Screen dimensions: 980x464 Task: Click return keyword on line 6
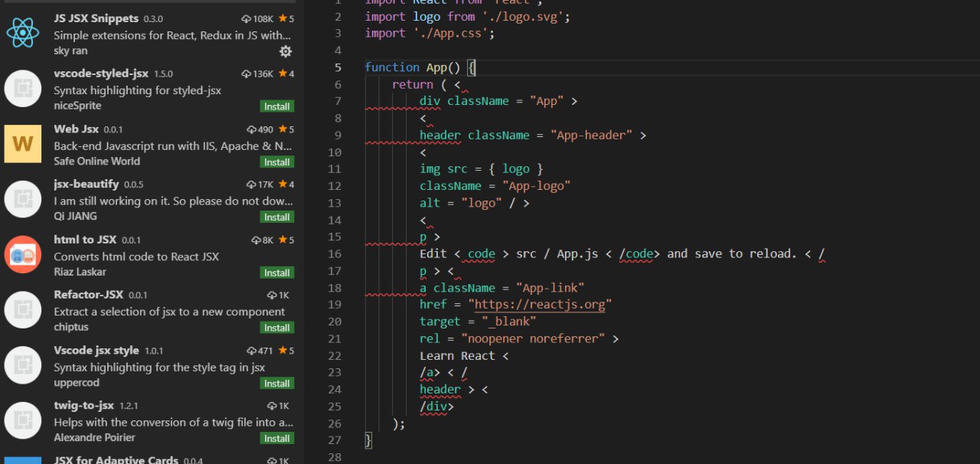[x=413, y=84]
